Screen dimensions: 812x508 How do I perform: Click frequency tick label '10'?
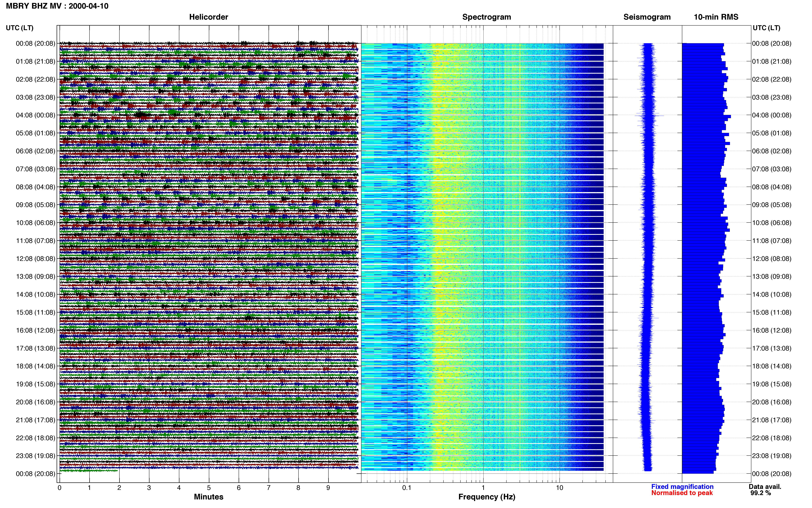coord(559,487)
